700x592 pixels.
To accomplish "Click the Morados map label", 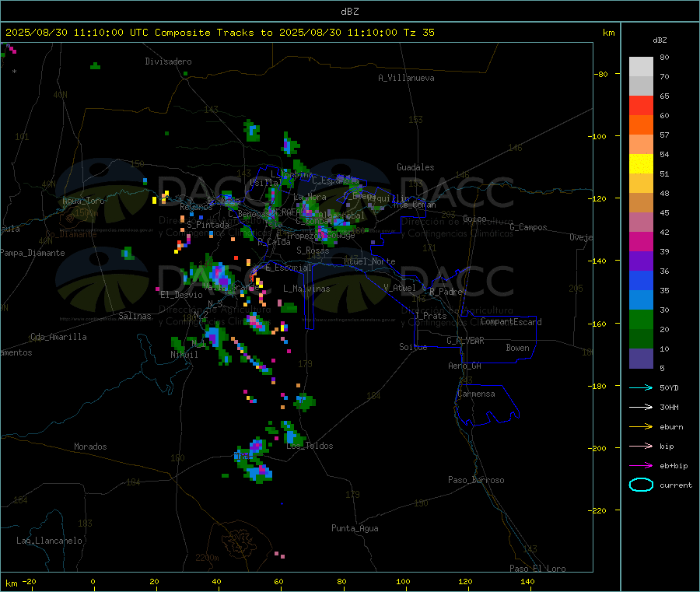I will pyautogui.click(x=90, y=447).
